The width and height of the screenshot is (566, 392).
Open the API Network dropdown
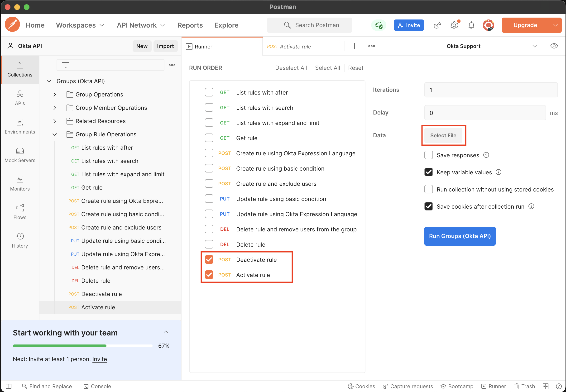click(141, 25)
